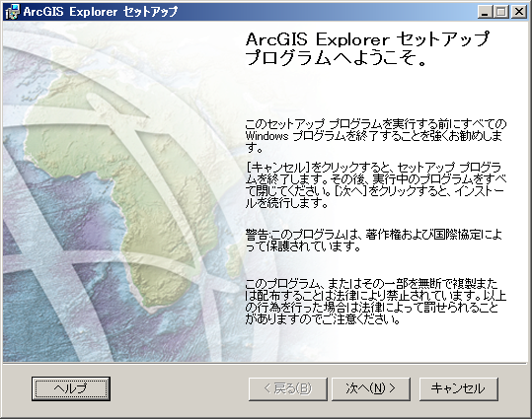Click the grayed-out maximize button
Image resolution: width=532 pixels, height=419 pixels.
pyautogui.click(x=501, y=12)
